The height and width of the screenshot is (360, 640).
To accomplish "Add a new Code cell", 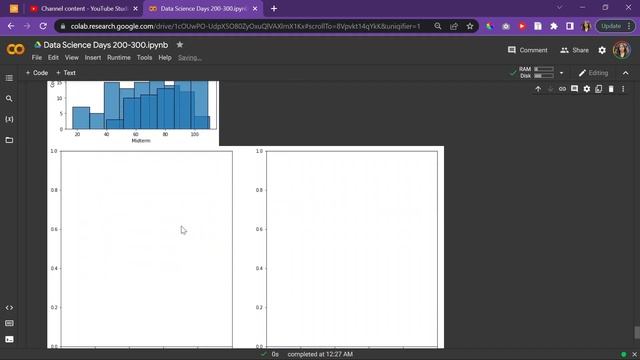I will [37, 73].
